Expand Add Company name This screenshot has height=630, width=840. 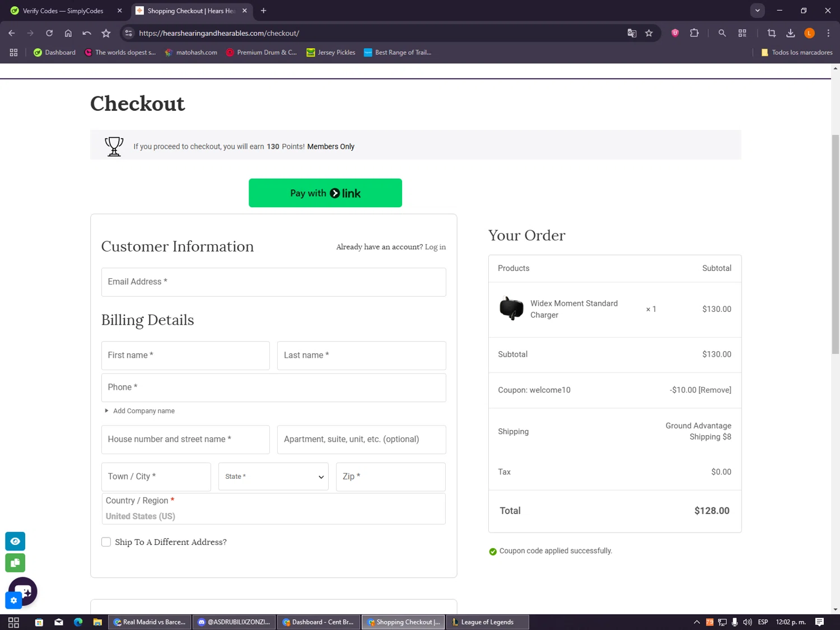pyautogui.click(x=140, y=410)
